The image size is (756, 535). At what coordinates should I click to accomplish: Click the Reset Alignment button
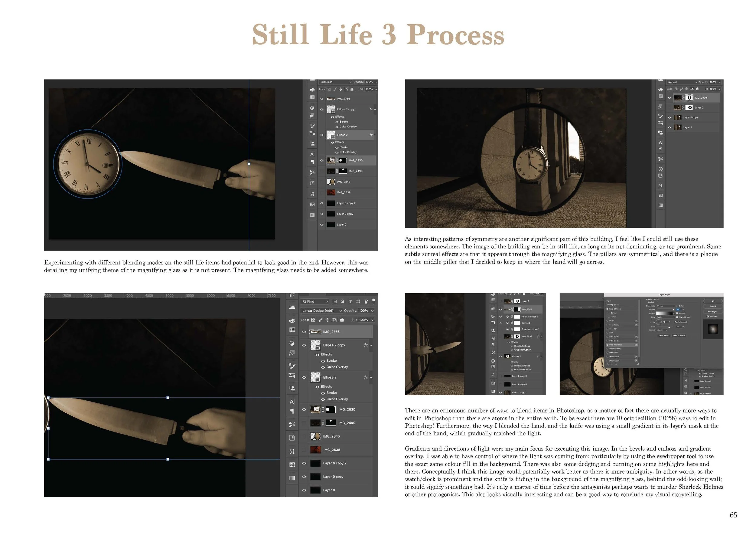click(x=681, y=322)
